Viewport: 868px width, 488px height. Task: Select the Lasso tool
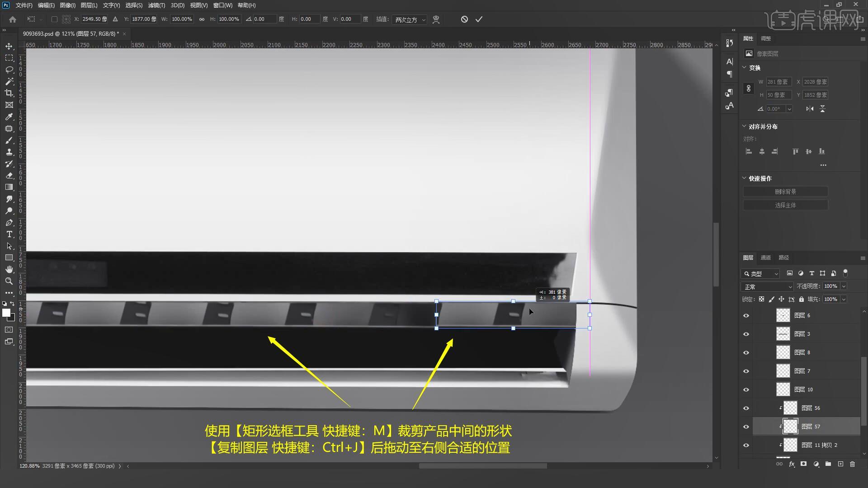tap(9, 70)
